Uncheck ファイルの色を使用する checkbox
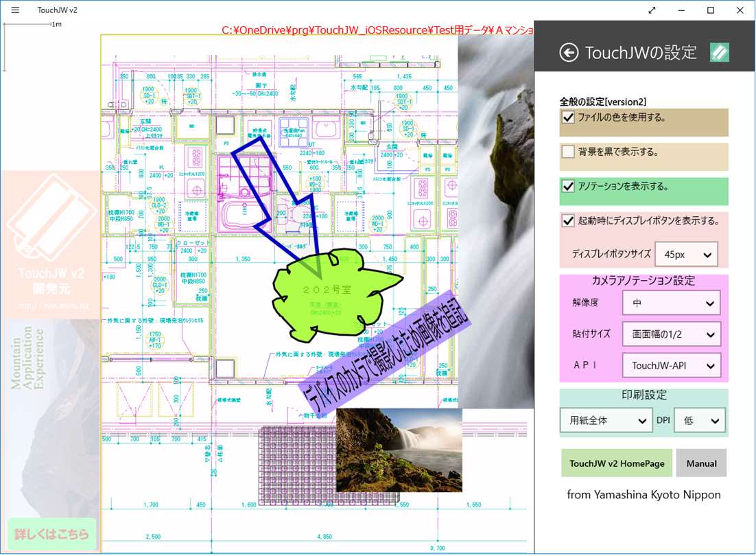Screen dimensions: 756x556 point(568,117)
